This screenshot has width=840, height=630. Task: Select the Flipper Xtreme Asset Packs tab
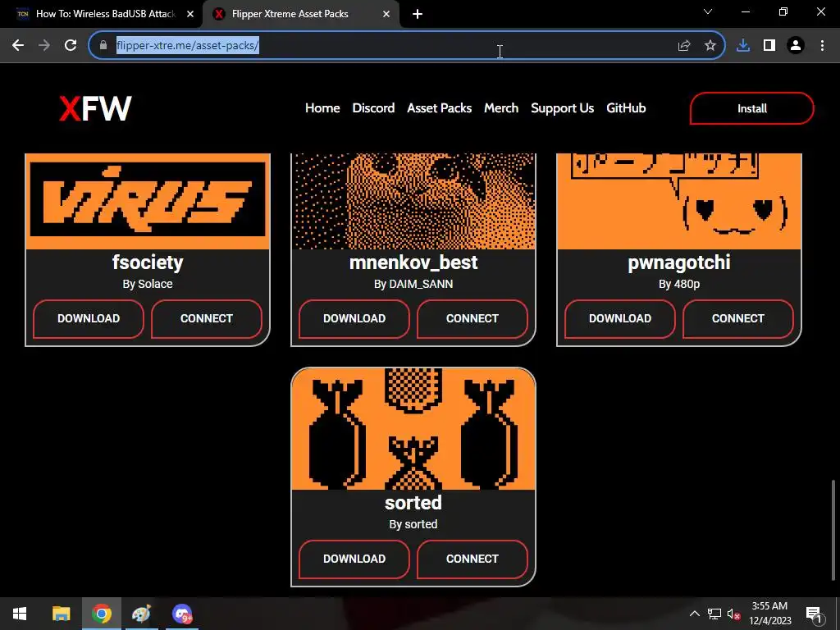pos(301,14)
